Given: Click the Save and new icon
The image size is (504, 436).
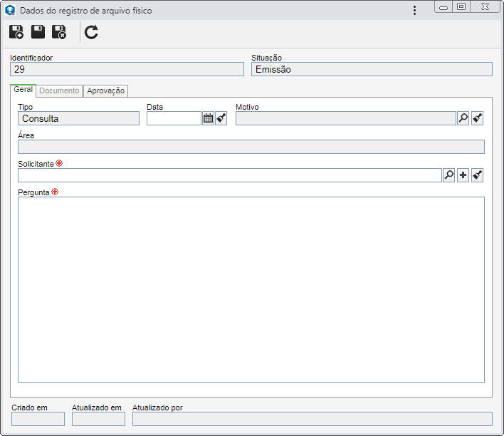Looking at the screenshot, I should pos(16,32).
